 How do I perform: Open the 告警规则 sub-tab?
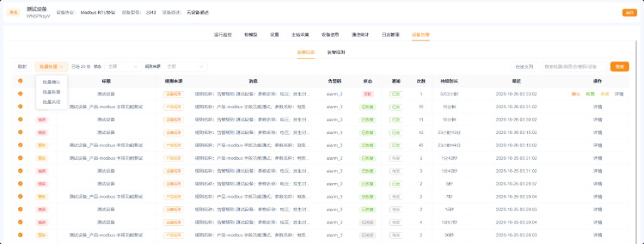(x=336, y=53)
